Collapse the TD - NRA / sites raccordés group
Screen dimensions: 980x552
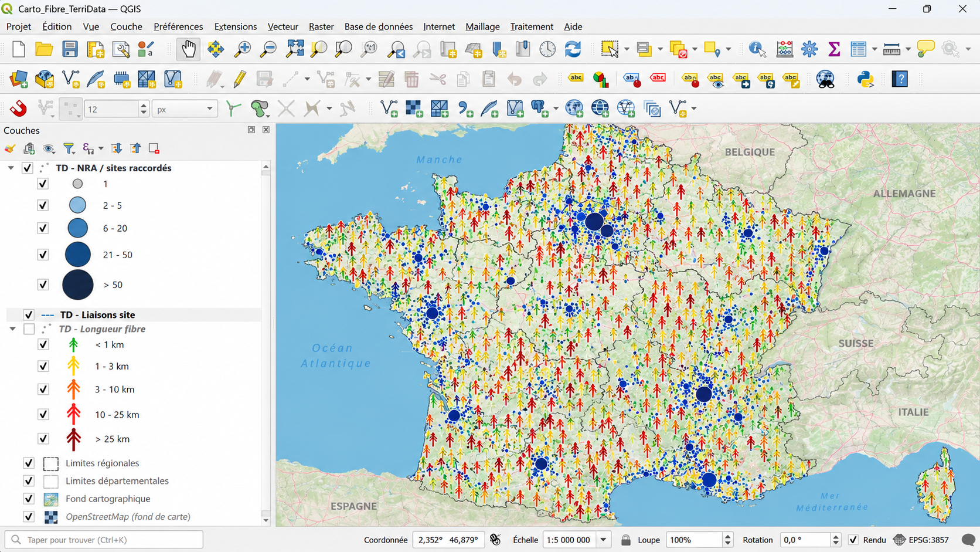[11, 168]
